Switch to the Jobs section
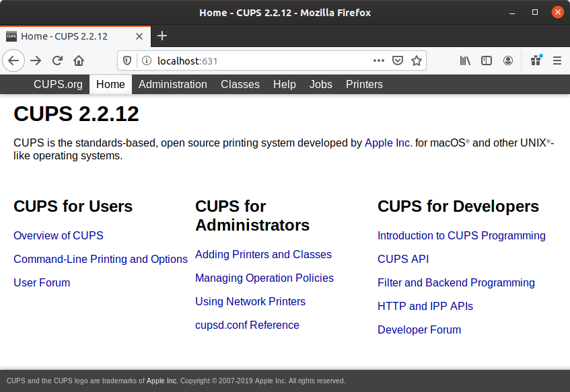 coord(321,84)
